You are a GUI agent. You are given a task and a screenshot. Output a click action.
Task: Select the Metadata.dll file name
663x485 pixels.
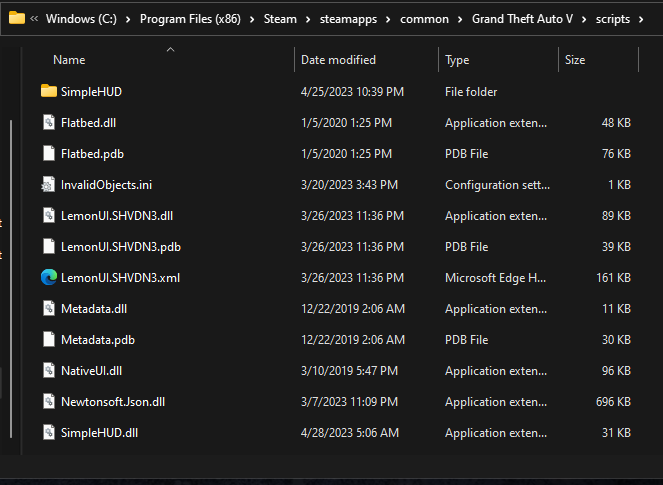click(x=94, y=309)
